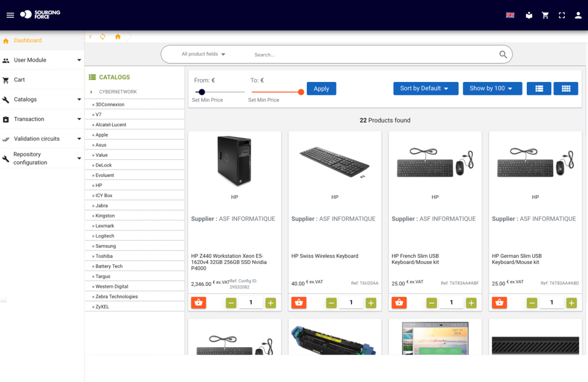Decrease quantity of HP German Slim kit
Screen dimensions: 588x382
tap(532, 303)
